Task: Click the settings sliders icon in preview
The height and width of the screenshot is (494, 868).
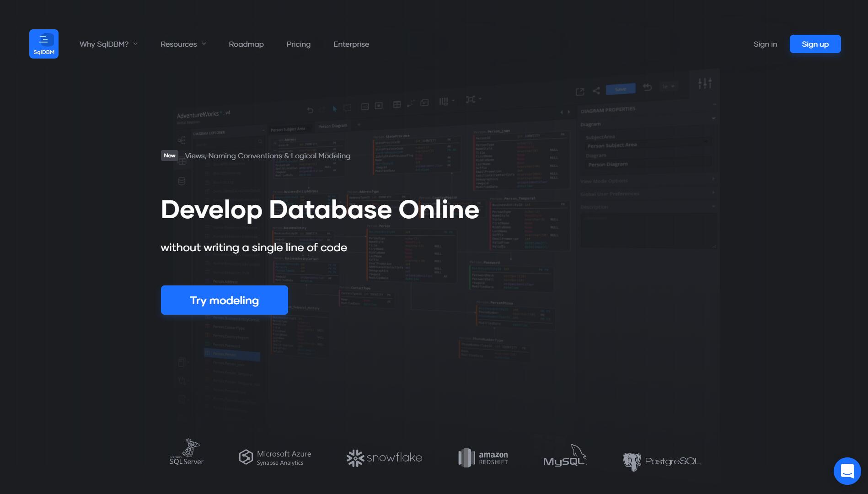Action: (x=705, y=83)
